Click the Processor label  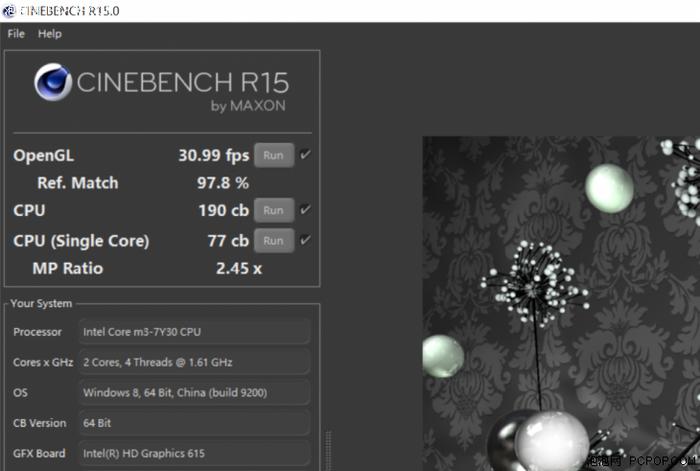(38, 332)
